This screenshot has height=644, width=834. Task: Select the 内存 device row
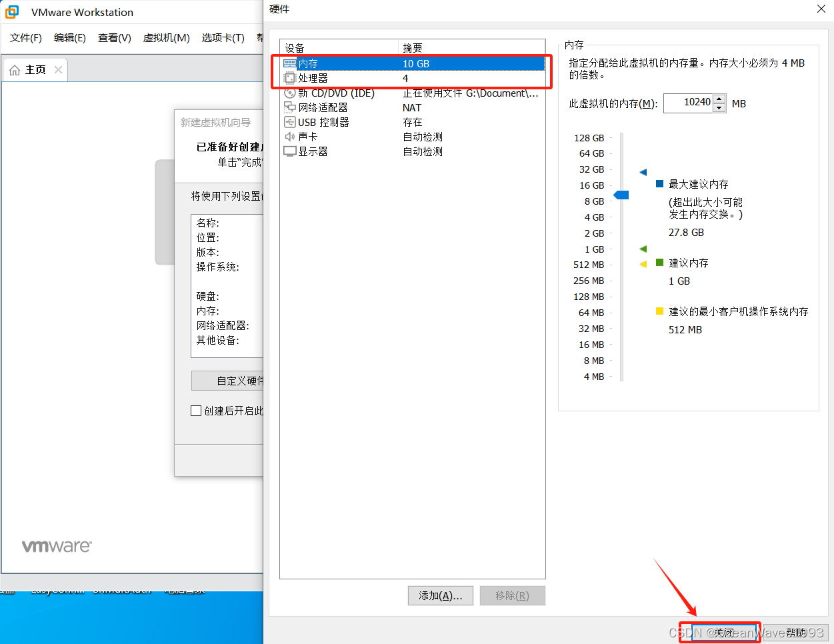click(x=413, y=63)
